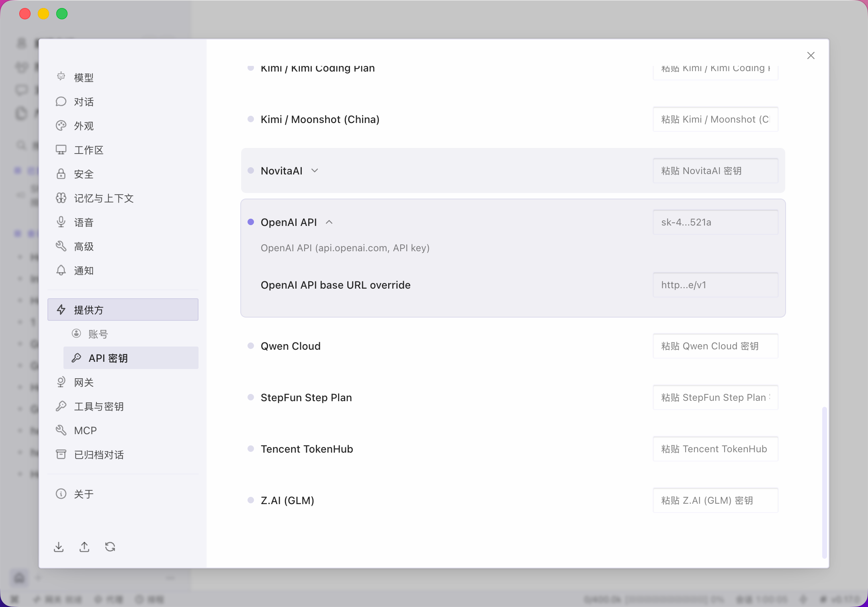The image size is (868, 607).
Task: Click the Kimi / Moonshot (China) label
Action: point(320,119)
